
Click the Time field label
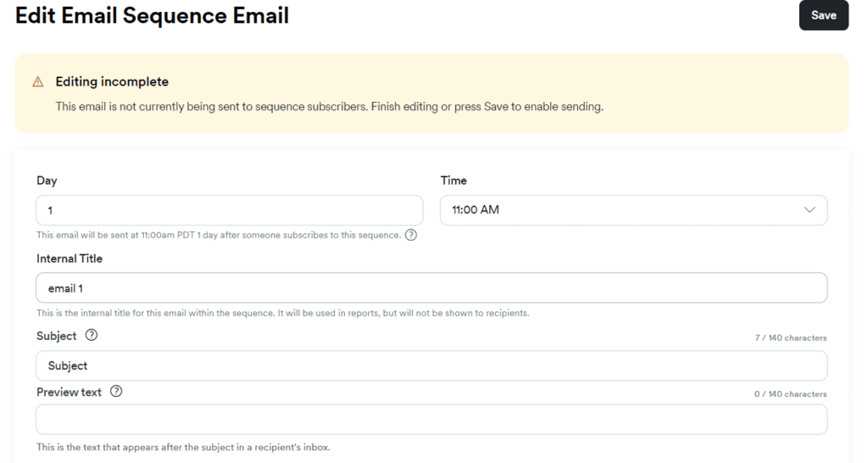[453, 181]
